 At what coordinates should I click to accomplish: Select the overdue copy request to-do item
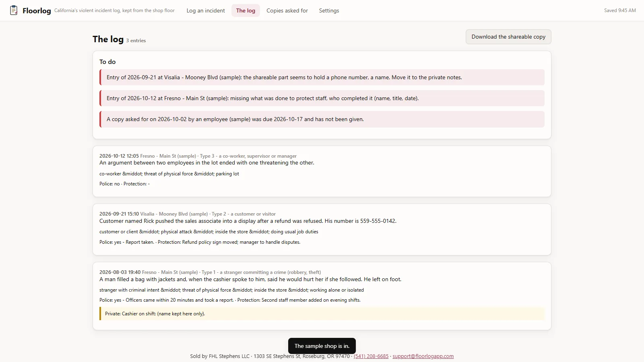point(322,119)
